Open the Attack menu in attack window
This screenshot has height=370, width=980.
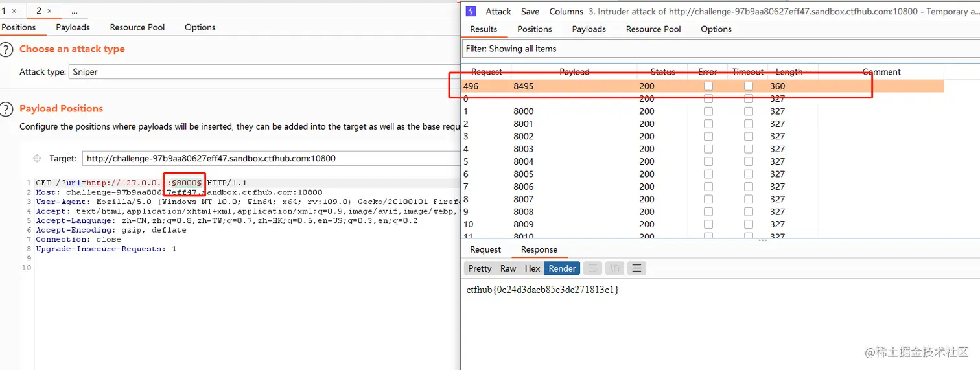coord(498,12)
